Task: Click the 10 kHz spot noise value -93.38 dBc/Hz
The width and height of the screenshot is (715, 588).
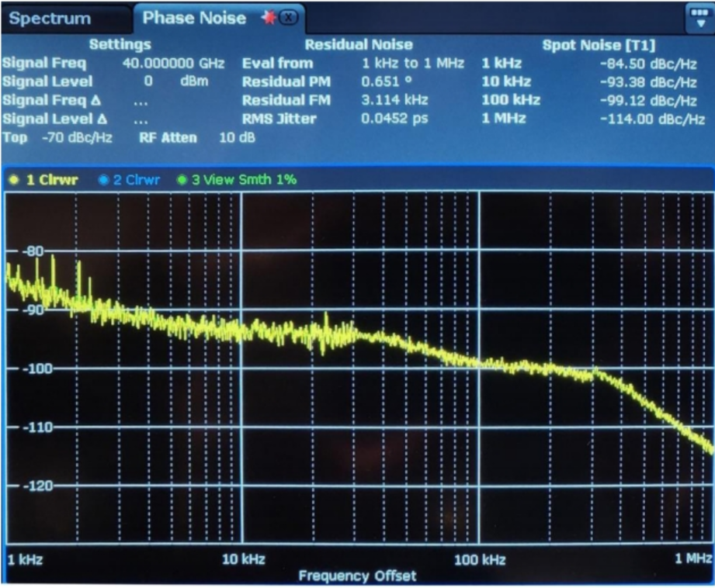Action: 648,82
